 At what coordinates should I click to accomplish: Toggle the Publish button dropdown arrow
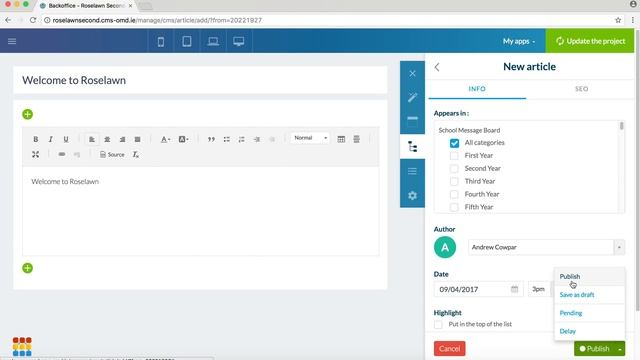coord(620,349)
